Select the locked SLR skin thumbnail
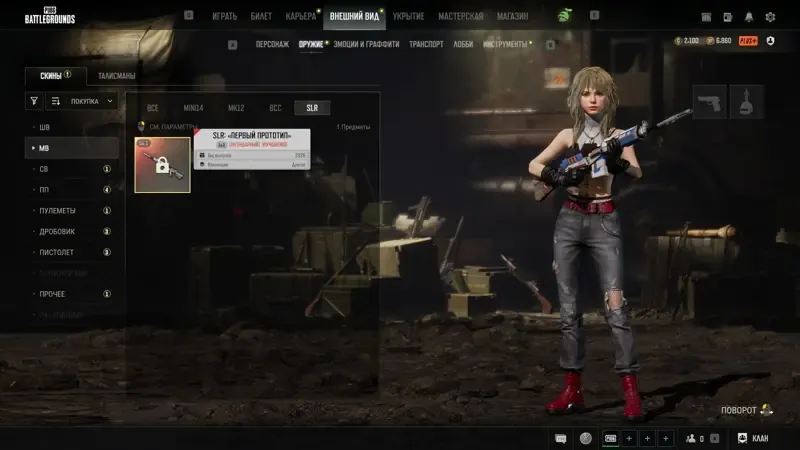 (162, 165)
